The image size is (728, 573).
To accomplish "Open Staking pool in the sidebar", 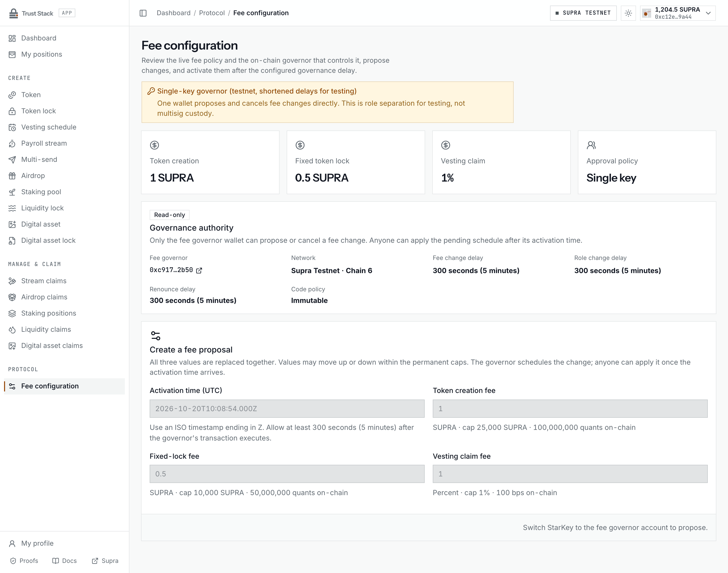I will pyautogui.click(x=64, y=192).
